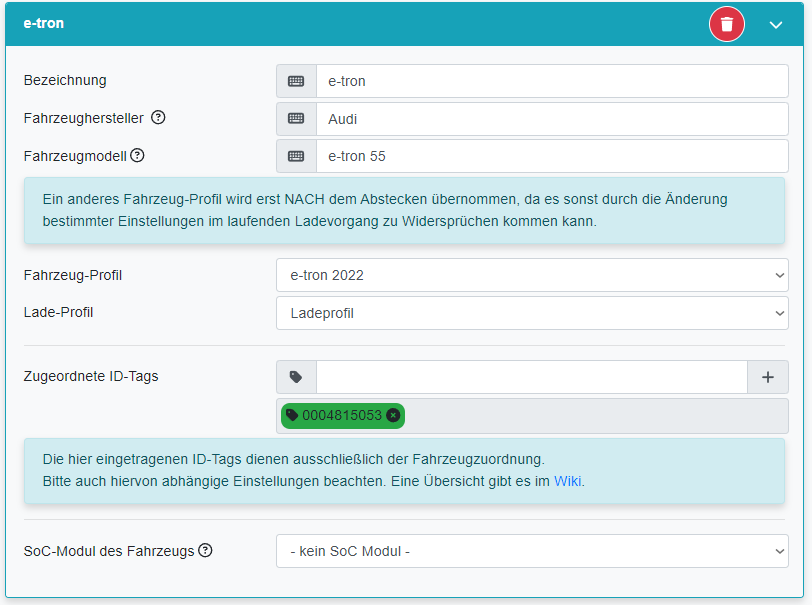Click the Fahrzeugmodell label

[x=75, y=156]
